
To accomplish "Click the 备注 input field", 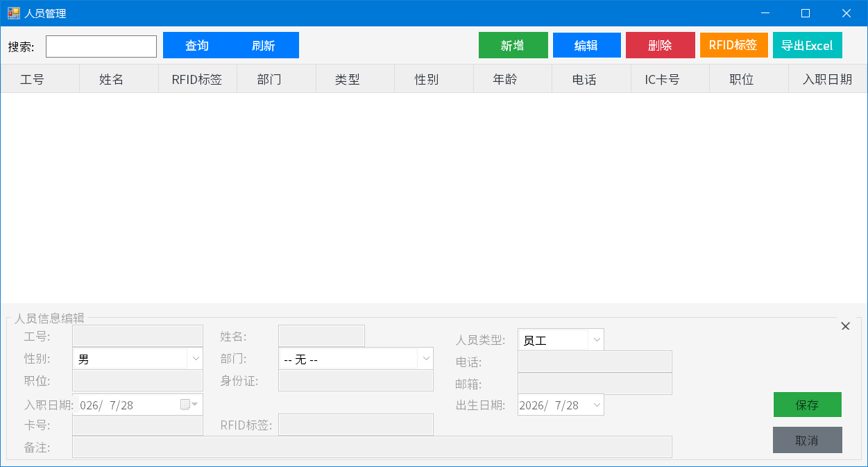I will click(373, 447).
